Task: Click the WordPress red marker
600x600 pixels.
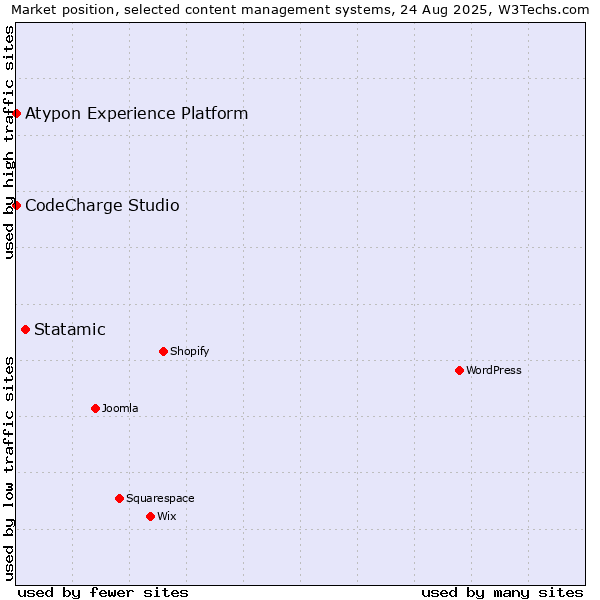Action: click(460, 370)
